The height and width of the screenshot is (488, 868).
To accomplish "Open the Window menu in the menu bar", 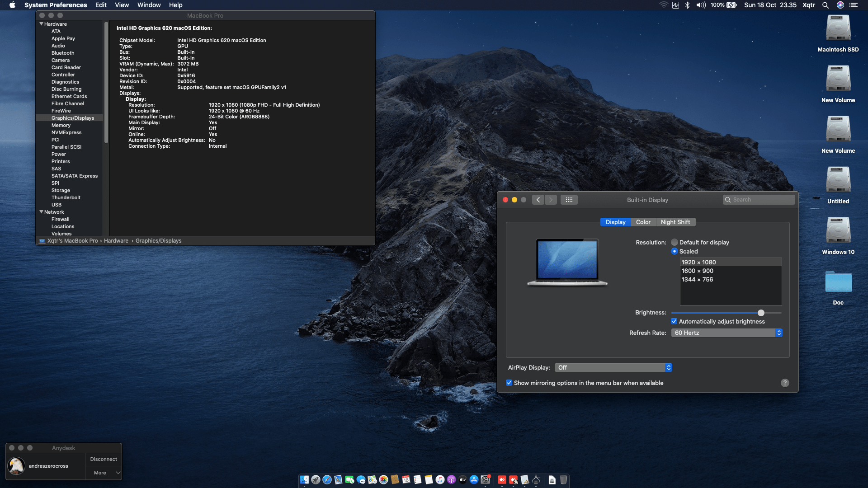I will pyautogui.click(x=149, y=5).
